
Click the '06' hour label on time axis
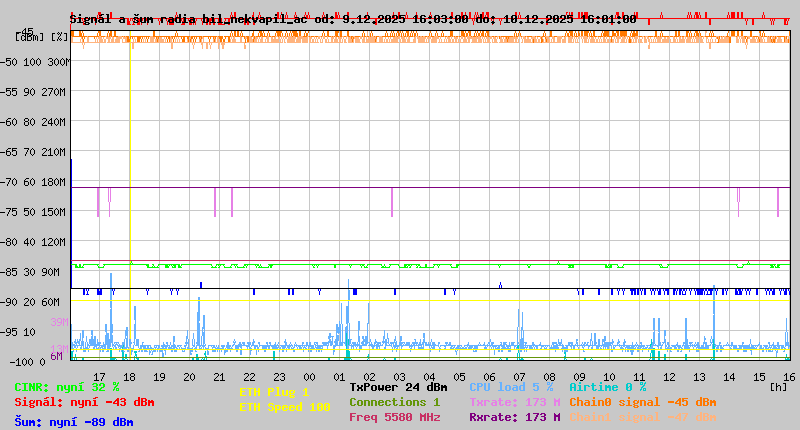(x=489, y=377)
